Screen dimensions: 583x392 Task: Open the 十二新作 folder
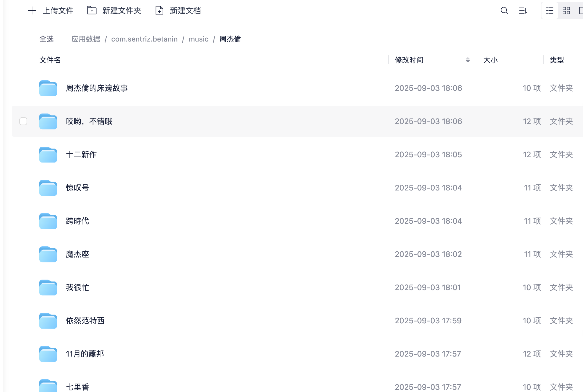(81, 154)
